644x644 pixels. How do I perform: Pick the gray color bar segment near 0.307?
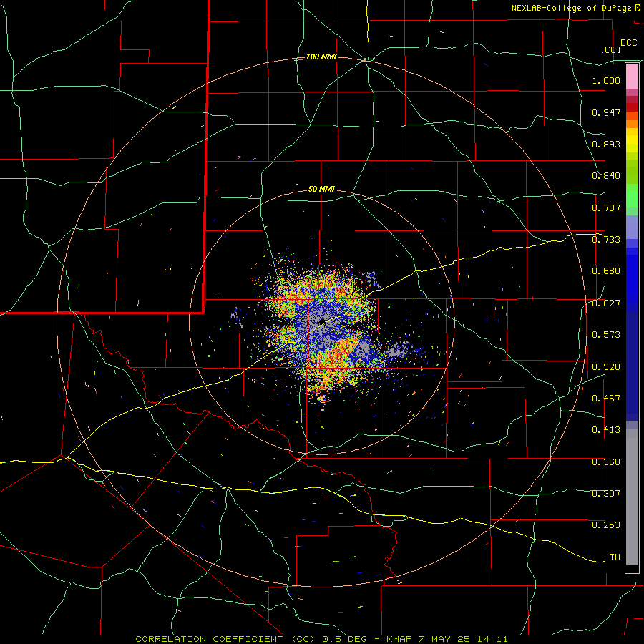point(632,497)
